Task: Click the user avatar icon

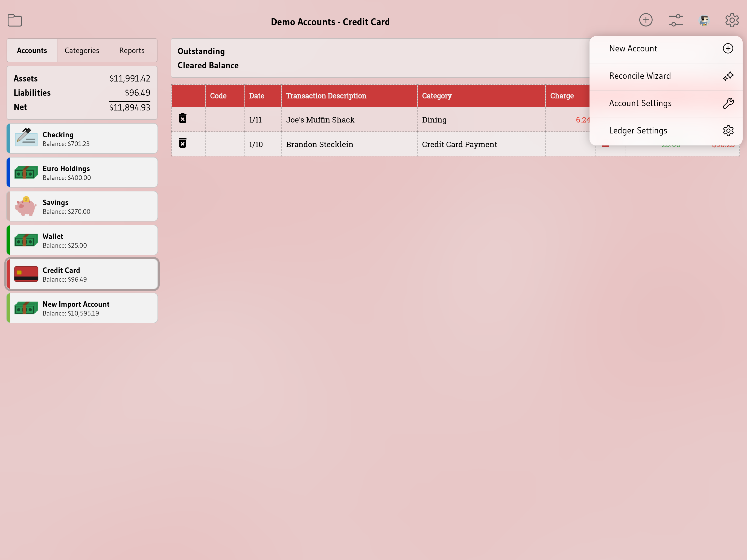Action: pyautogui.click(x=704, y=20)
